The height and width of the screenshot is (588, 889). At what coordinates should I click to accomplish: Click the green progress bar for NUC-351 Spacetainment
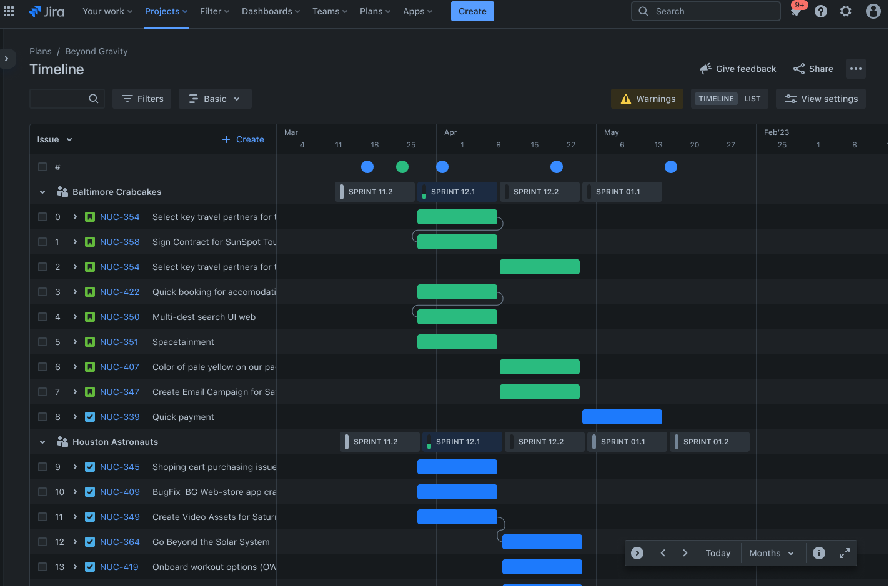click(x=457, y=342)
